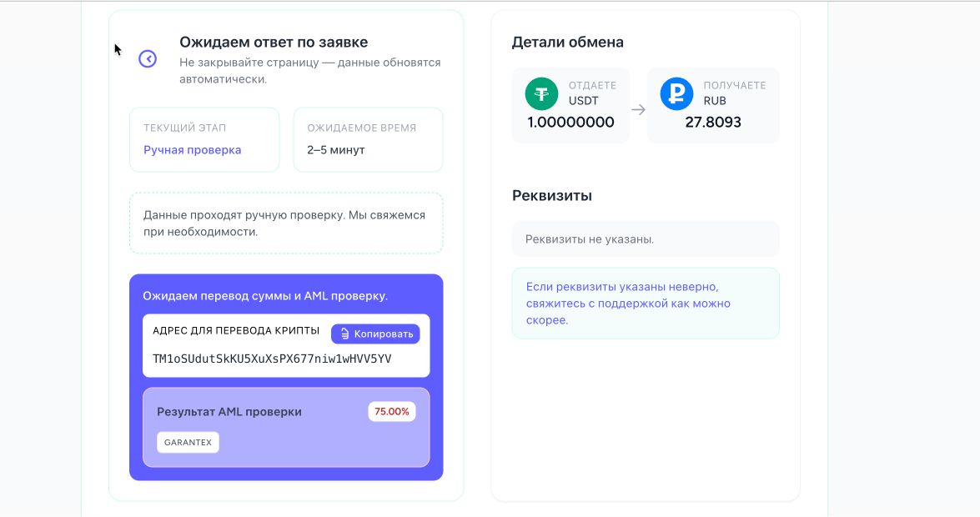Open the Ручная проверка stage link

coord(192,150)
